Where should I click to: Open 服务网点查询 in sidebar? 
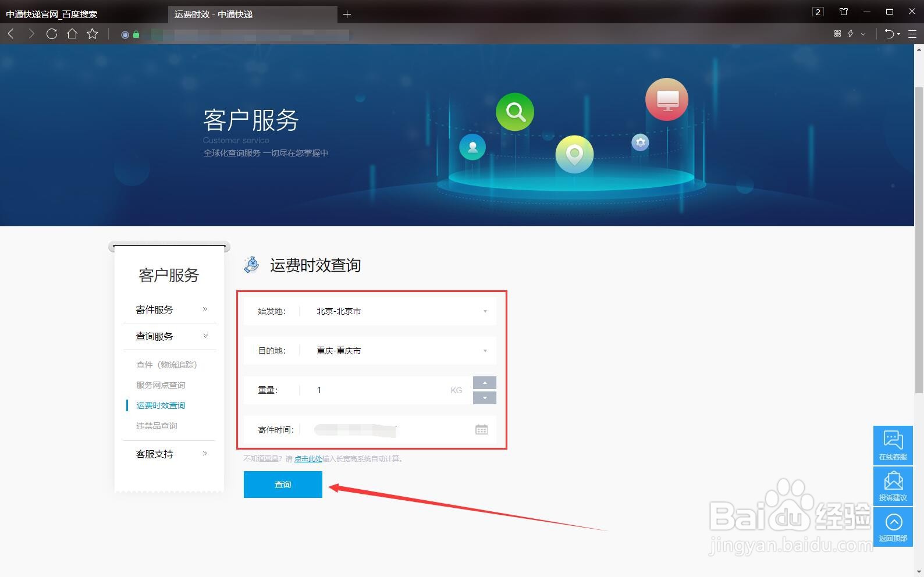point(161,385)
